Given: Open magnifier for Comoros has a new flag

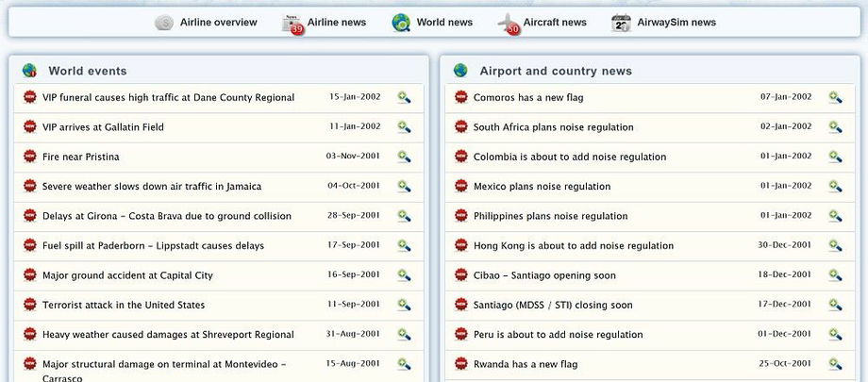Looking at the screenshot, I should [835, 97].
